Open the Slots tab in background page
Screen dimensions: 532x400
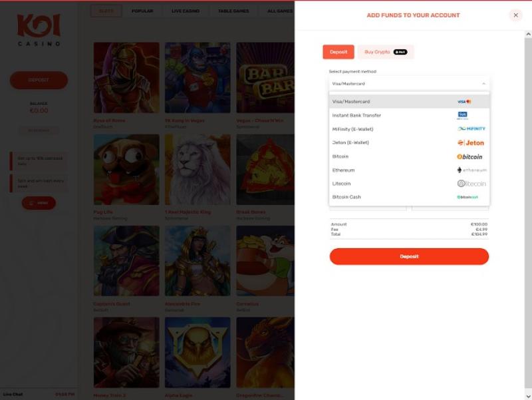pyautogui.click(x=106, y=11)
